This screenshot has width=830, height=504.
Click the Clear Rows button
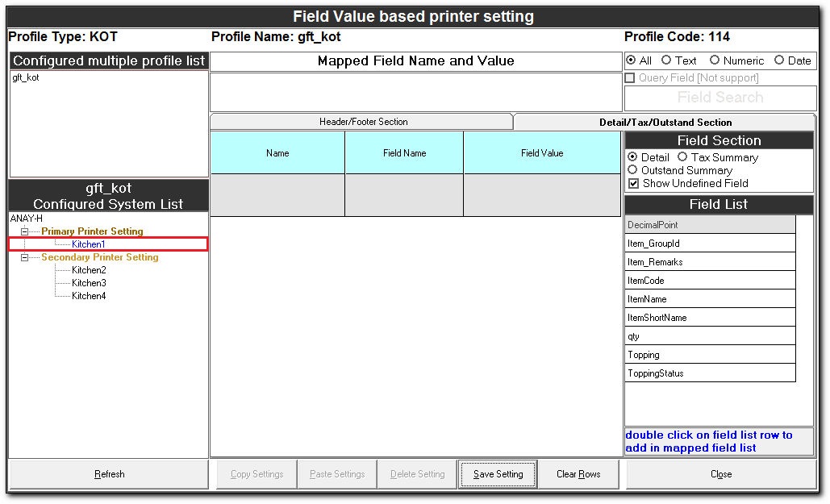click(578, 474)
